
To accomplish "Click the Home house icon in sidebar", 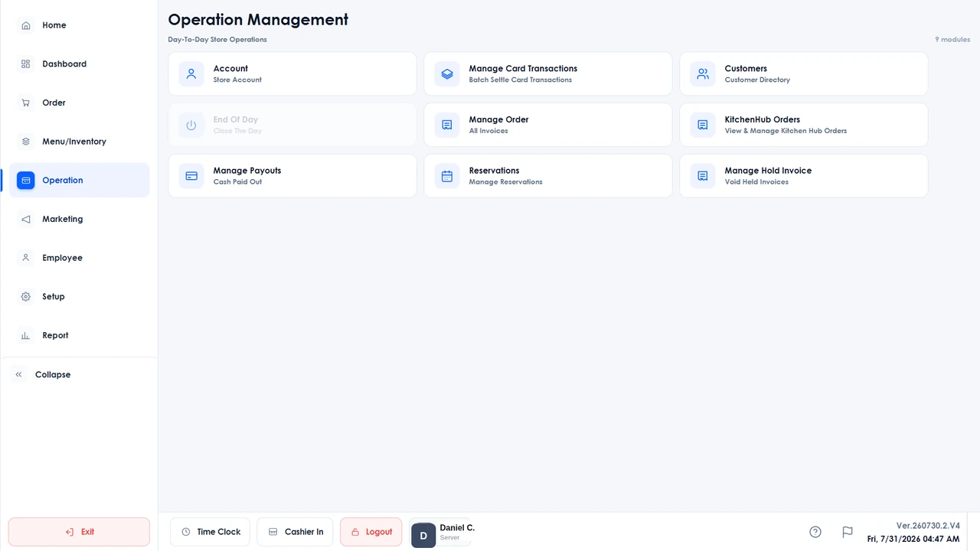I will click(26, 25).
